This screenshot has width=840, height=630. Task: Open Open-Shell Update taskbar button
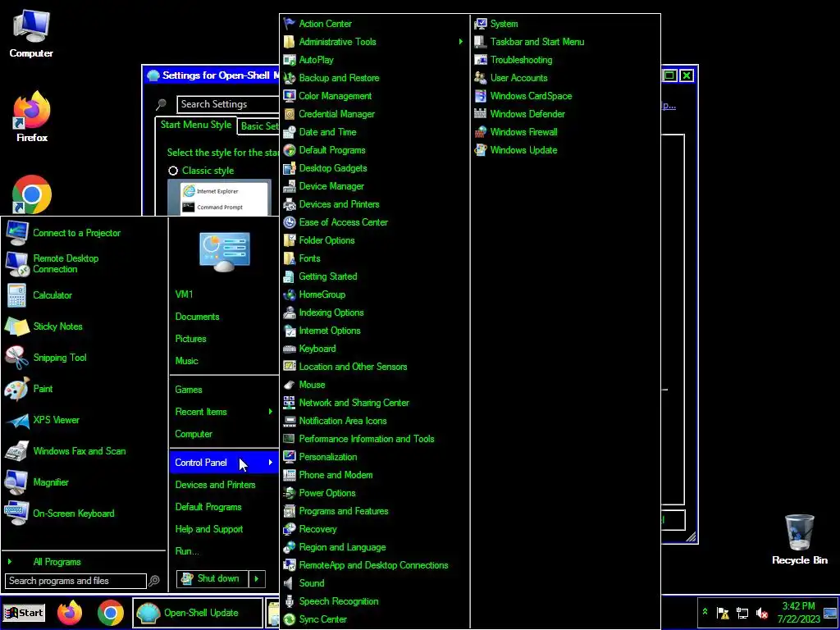197,613
